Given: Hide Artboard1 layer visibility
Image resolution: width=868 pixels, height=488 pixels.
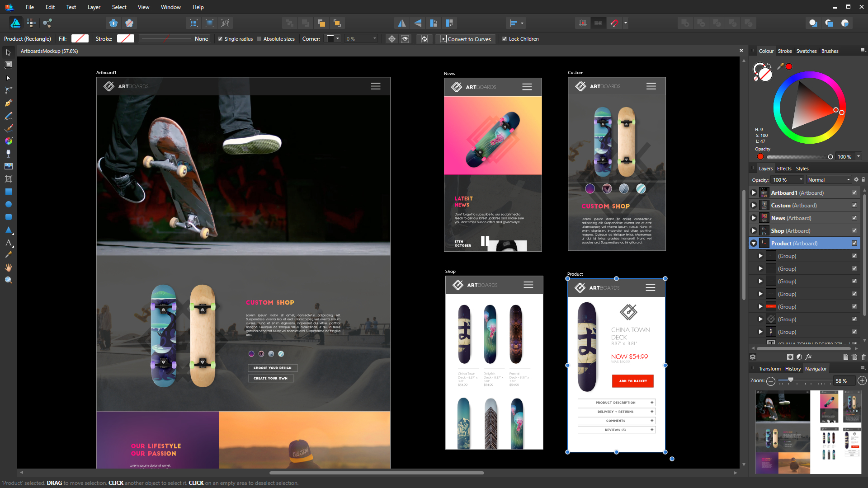Looking at the screenshot, I should coord(854,193).
